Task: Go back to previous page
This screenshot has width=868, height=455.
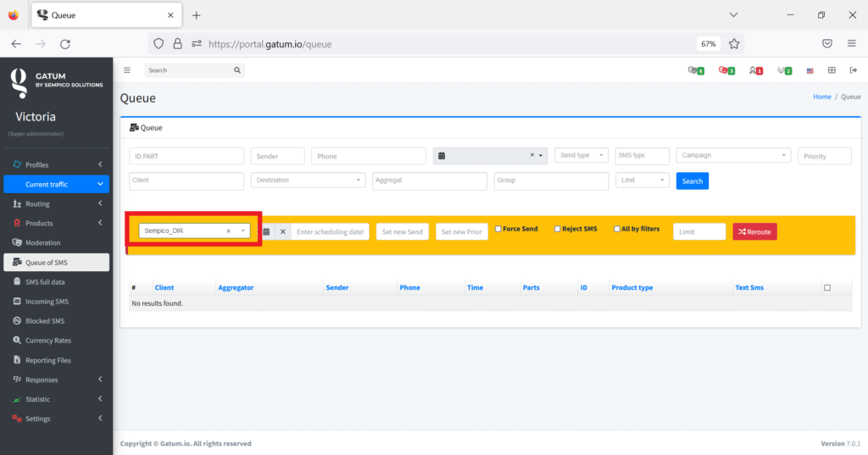Action: [x=16, y=44]
